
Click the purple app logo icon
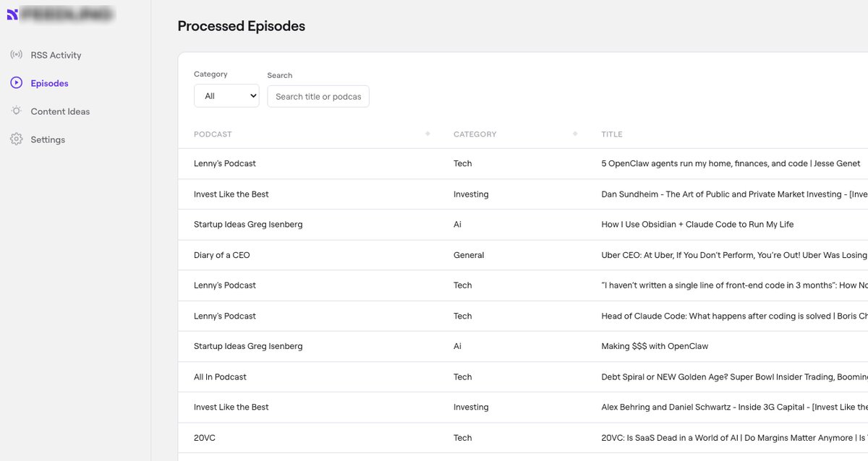click(12, 14)
